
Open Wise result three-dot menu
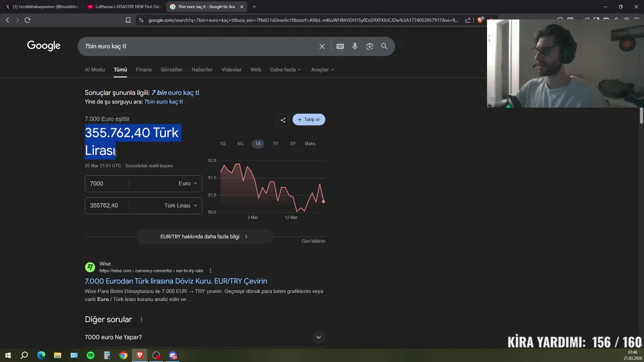[x=210, y=270]
